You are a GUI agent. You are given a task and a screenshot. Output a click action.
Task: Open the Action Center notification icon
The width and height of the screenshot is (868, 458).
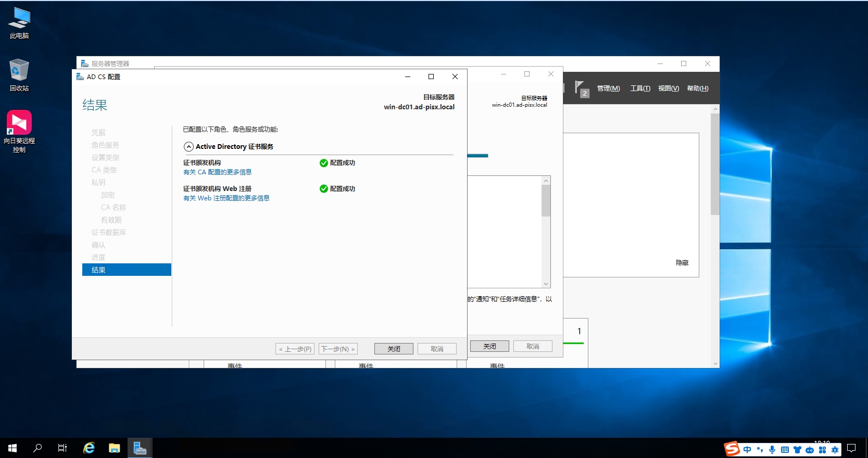tap(851, 448)
